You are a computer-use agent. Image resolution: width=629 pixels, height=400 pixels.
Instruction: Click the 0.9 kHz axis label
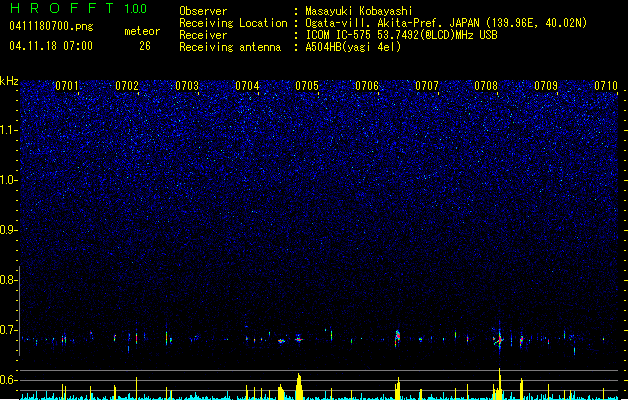point(9,230)
